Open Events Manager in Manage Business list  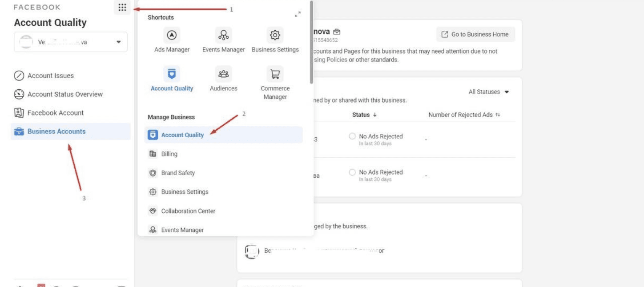pos(224,230)
